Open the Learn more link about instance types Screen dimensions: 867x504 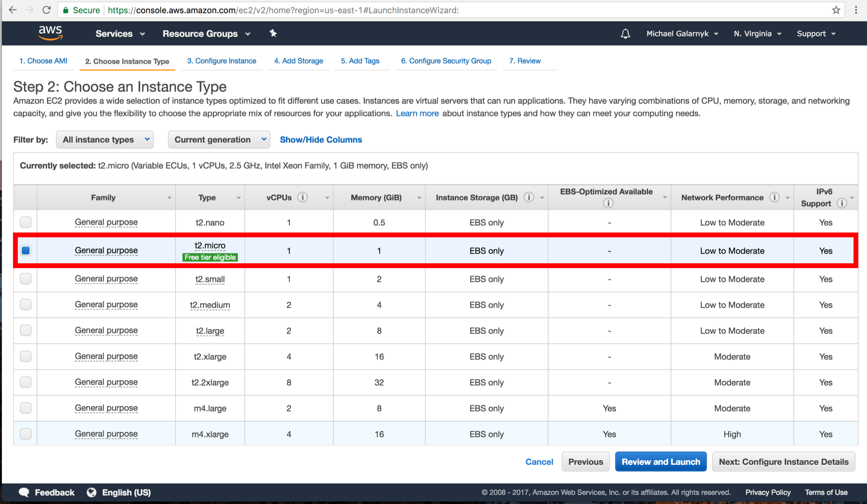coord(417,113)
